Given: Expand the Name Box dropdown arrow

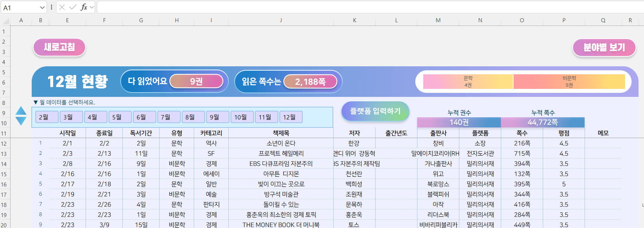Looking at the screenshot, I should click(x=42, y=8).
